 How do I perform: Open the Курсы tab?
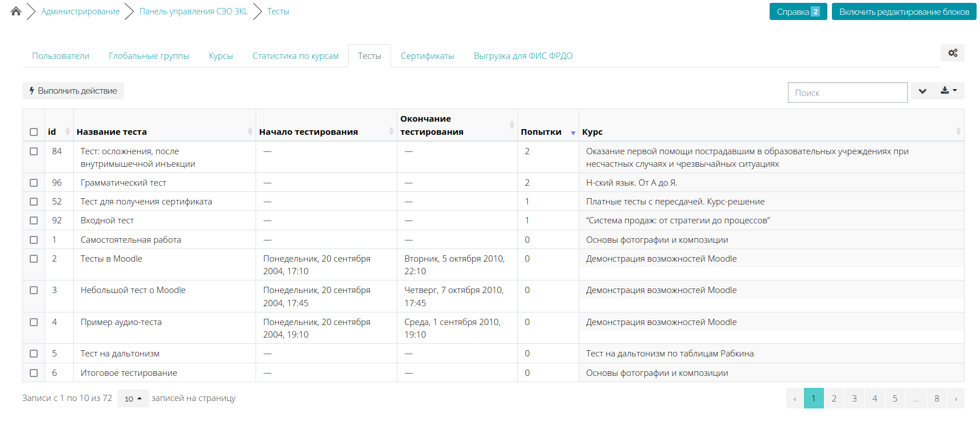221,56
